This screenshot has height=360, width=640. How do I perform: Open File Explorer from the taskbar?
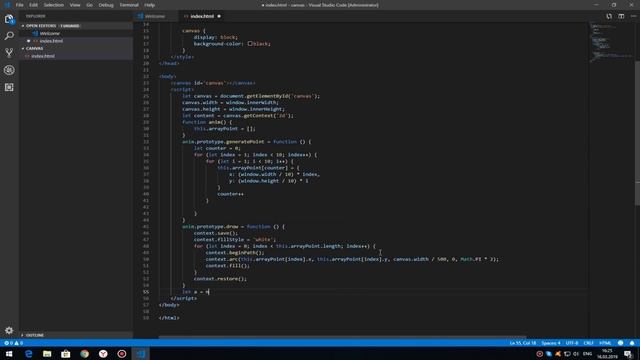click(x=47, y=354)
